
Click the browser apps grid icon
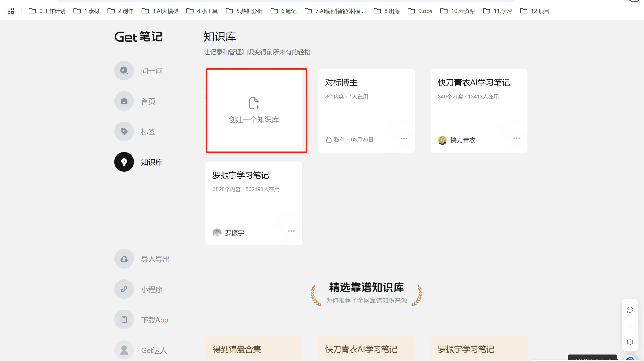pos(11,11)
